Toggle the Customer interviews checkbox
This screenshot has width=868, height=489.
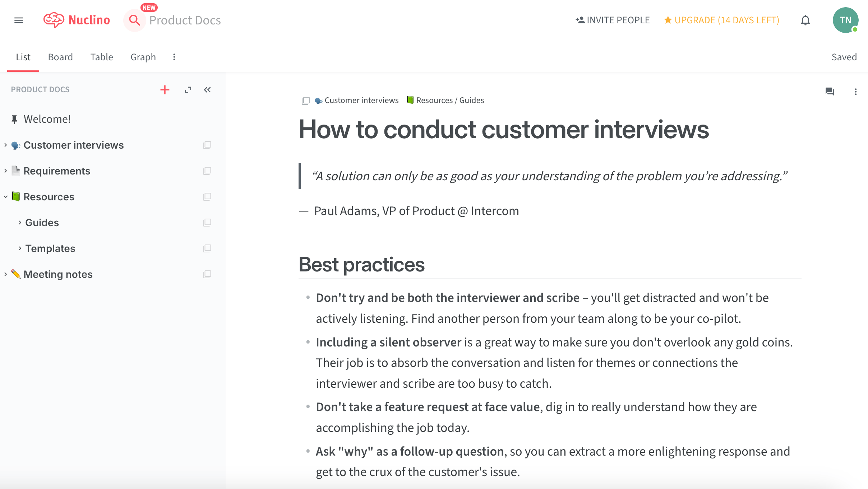click(x=207, y=145)
